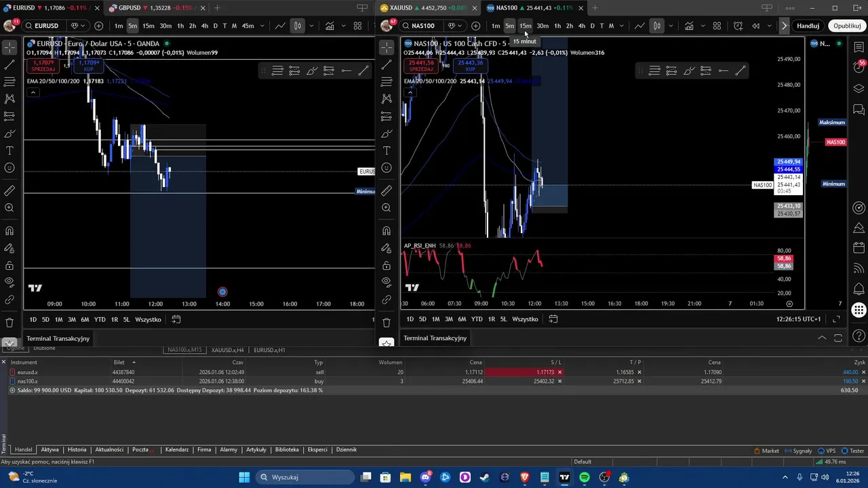Click the blue KUP button on NAS100 chart
The height and width of the screenshot is (488, 868).
tap(470, 66)
